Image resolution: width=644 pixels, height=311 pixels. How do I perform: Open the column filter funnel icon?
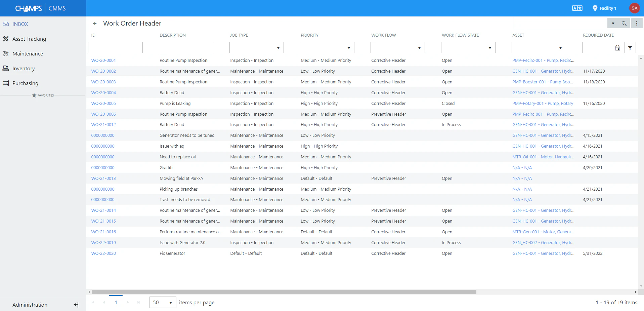coord(630,48)
